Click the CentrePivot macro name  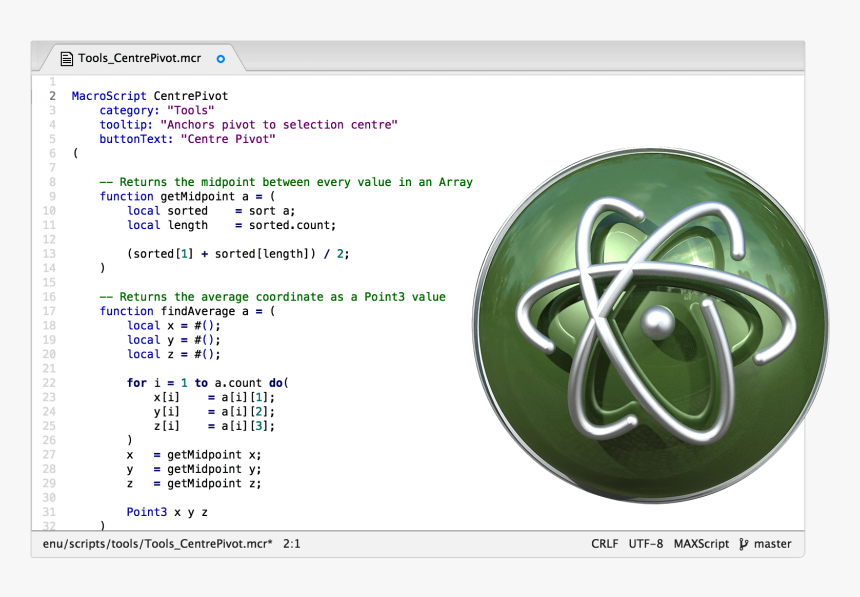click(x=191, y=96)
